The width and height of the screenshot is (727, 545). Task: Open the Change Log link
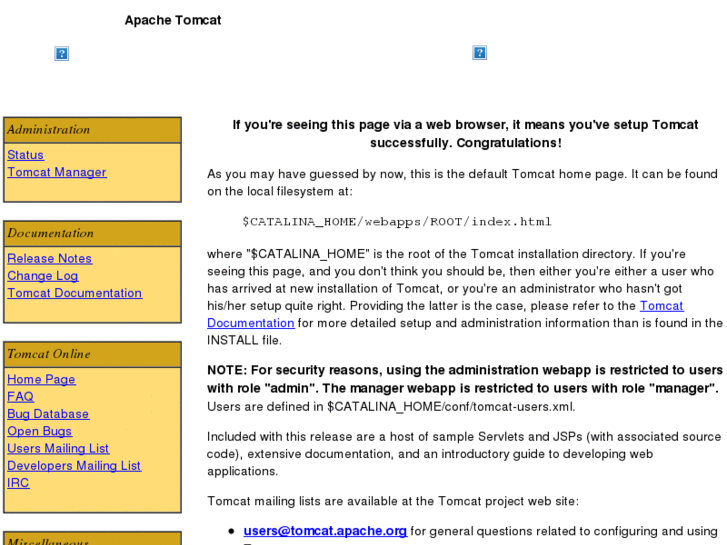pyautogui.click(x=43, y=276)
